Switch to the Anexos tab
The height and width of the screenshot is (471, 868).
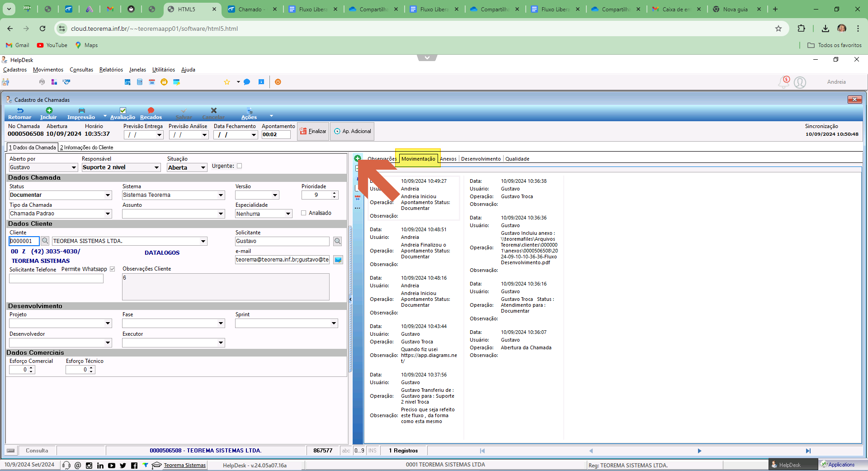tap(448, 159)
